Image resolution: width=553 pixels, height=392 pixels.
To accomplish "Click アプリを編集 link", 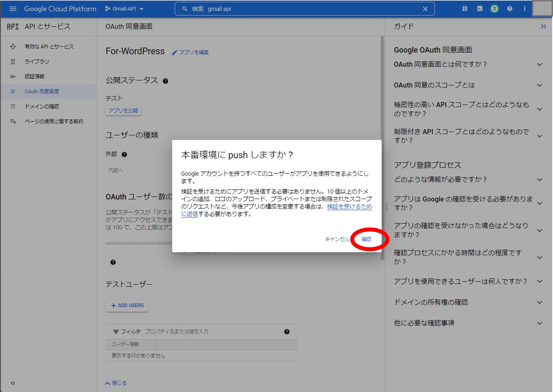I will 190,52.
